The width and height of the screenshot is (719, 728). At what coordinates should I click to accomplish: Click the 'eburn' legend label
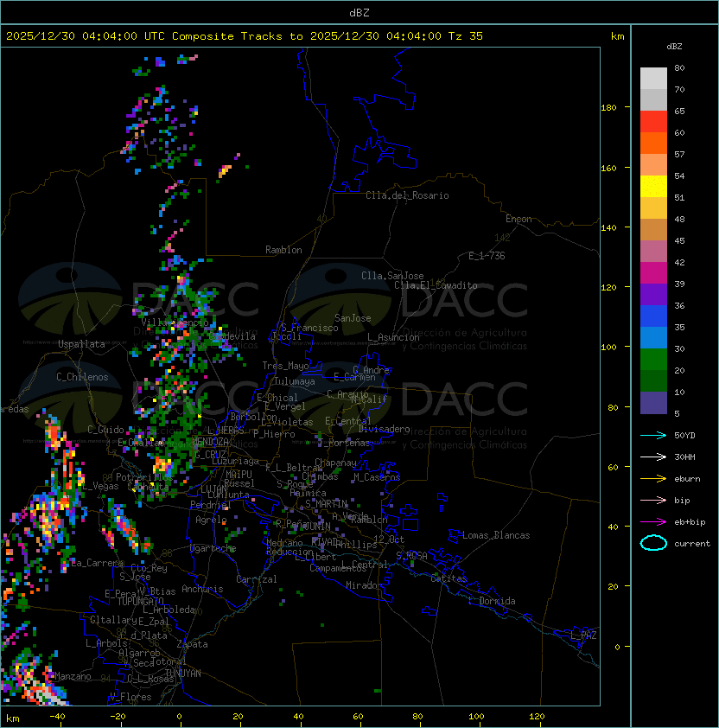tap(687, 479)
